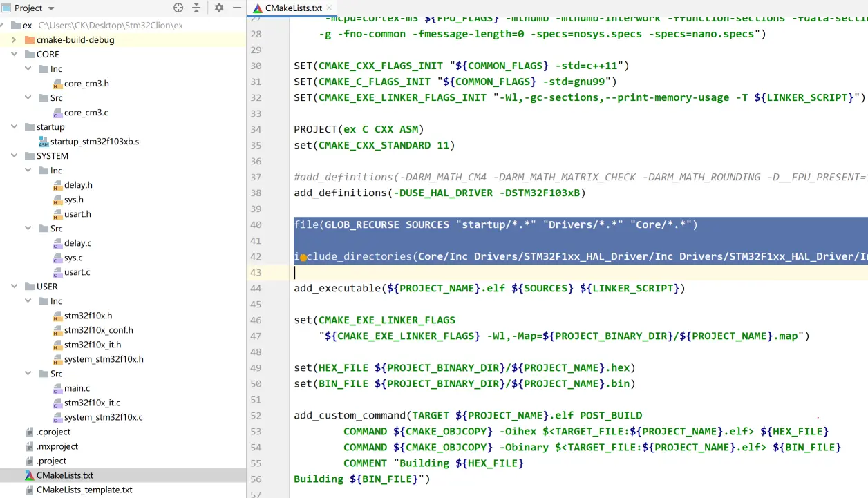This screenshot has height=498, width=868.
Task: Collapse the SYSTEM folder
Action: point(14,156)
